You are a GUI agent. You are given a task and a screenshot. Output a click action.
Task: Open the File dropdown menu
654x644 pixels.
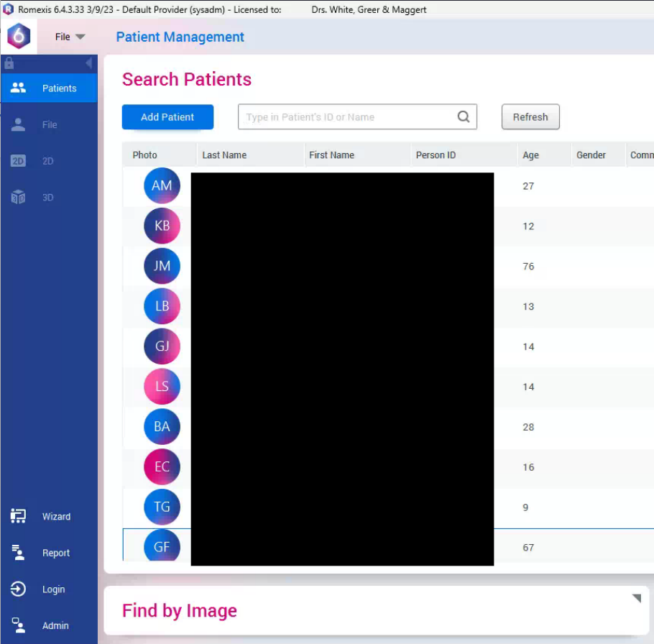70,37
